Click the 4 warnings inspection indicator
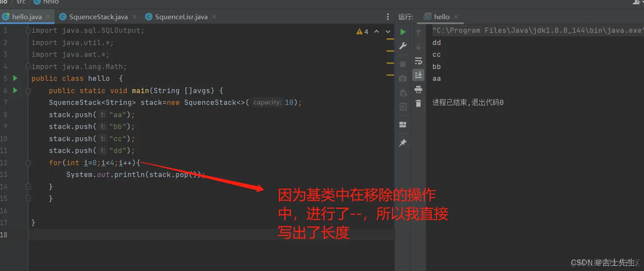This screenshot has height=271, width=644. point(362,31)
